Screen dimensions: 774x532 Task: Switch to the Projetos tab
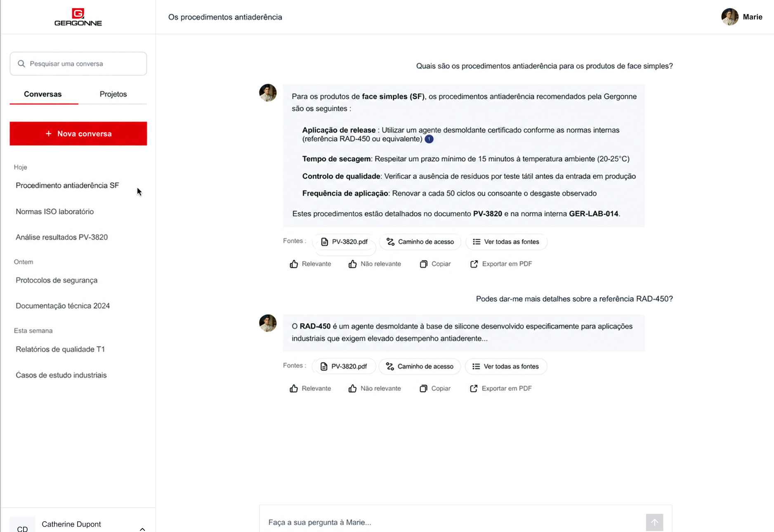[x=113, y=94]
